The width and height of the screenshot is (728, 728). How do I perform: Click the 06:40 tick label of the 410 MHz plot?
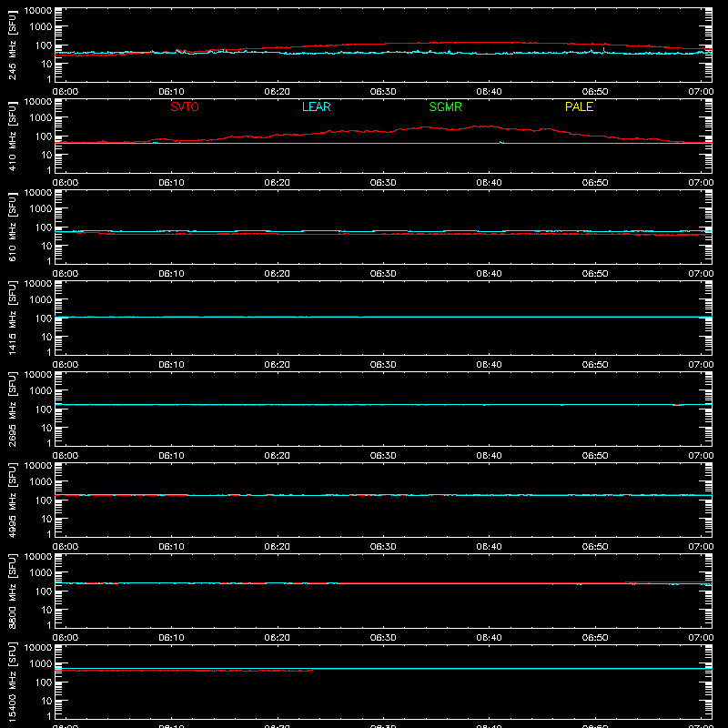coord(489,183)
